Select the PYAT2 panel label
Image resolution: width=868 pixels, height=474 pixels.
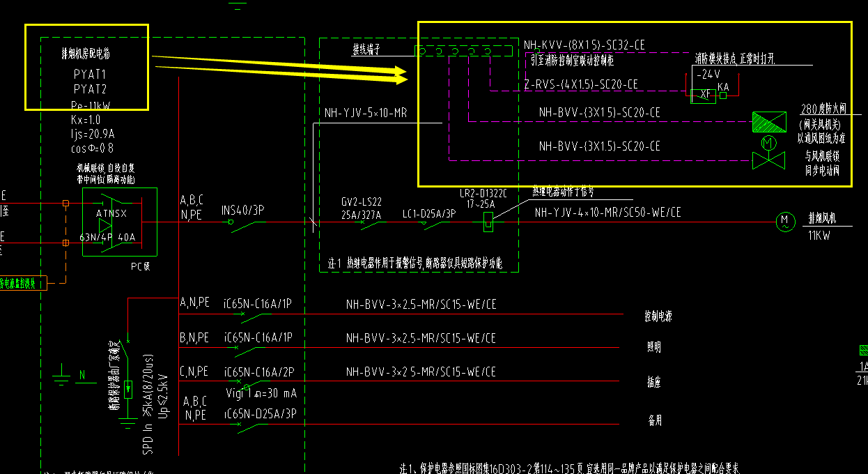tap(90, 89)
